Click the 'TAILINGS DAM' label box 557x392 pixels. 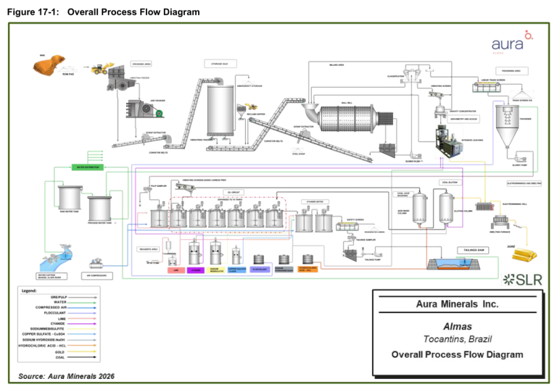[x=474, y=251]
